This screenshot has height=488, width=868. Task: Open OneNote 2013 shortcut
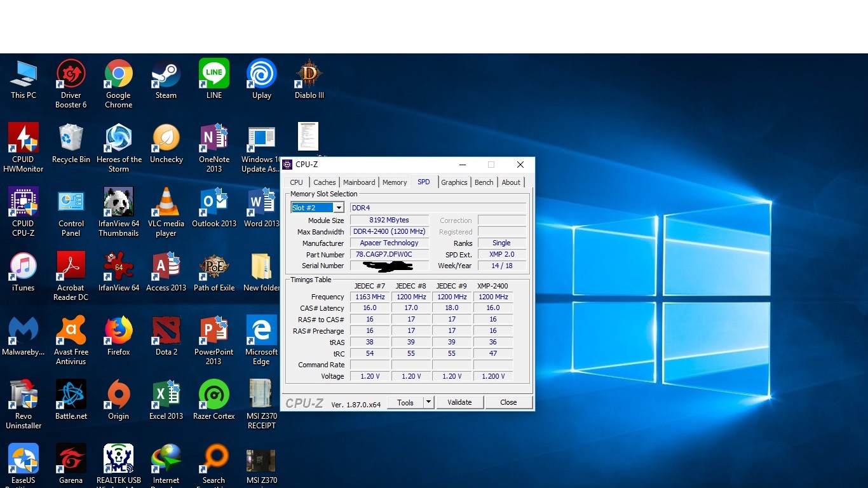click(x=214, y=148)
